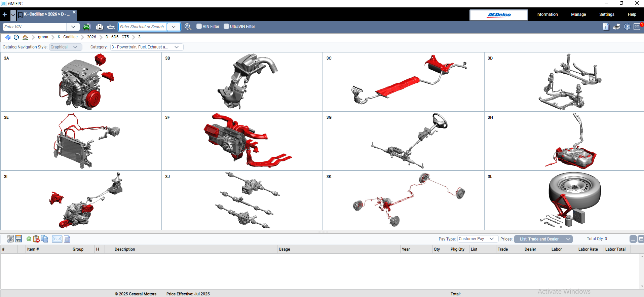Click the magnifying glass search icon
Image resolution: width=644 pixels, height=297 pixels.
coord(188,27)
